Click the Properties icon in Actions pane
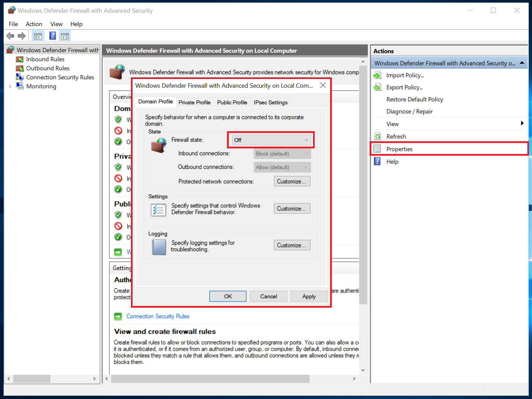 (x=377, y=149)
